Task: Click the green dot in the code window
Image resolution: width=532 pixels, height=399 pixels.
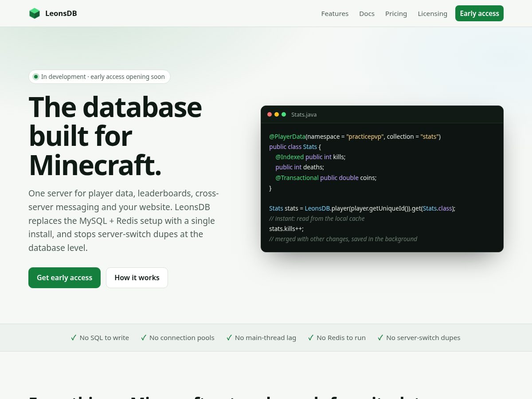Action: point(284,114)
